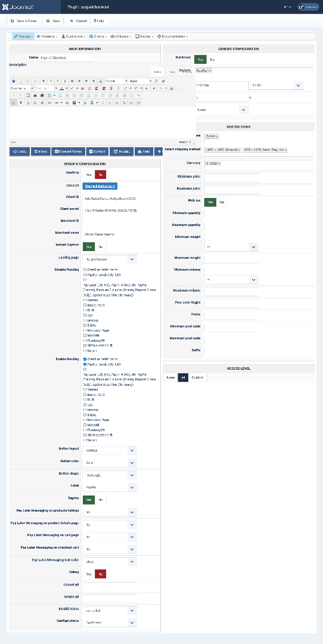Set Sandbox to Yes
The width and height of the screenshot is (323, 644).
click(x=89, y=174)
